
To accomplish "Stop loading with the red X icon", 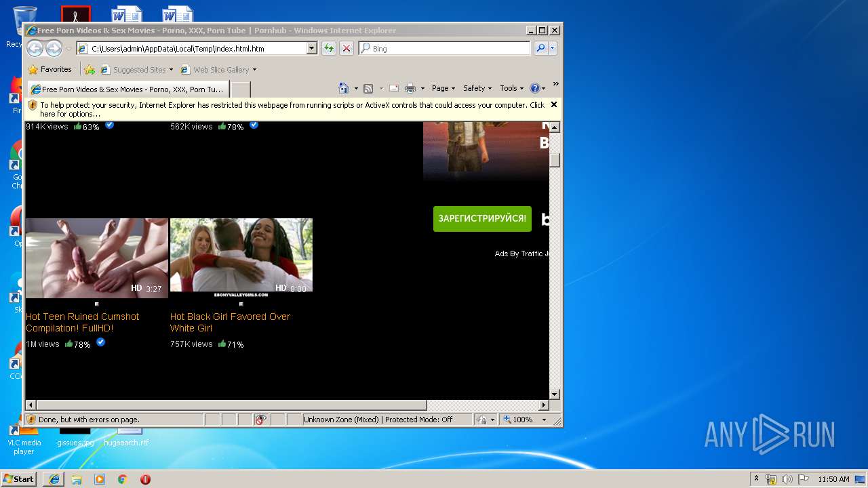I will (x=347, y=48).
